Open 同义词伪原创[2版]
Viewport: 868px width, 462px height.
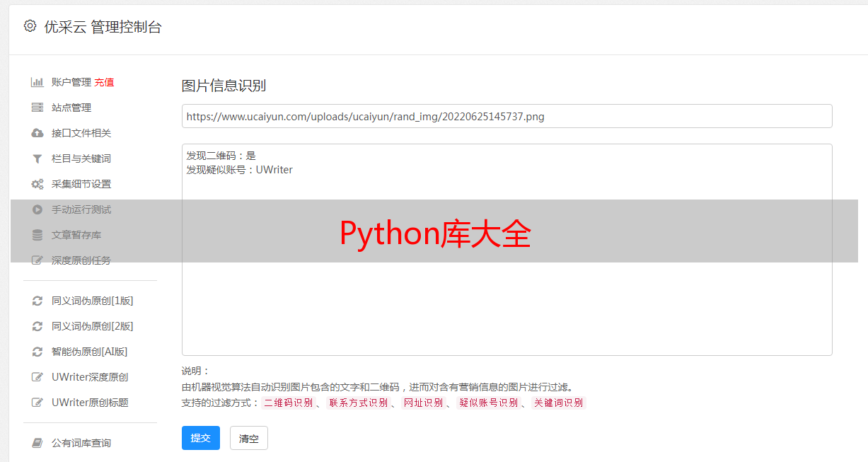click(93, 326)
